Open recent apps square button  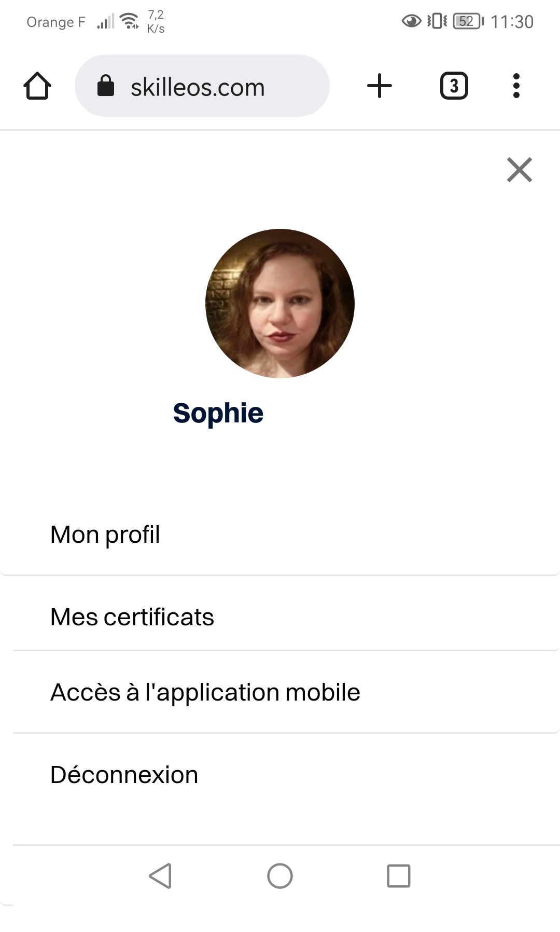[x=399, y=876]
